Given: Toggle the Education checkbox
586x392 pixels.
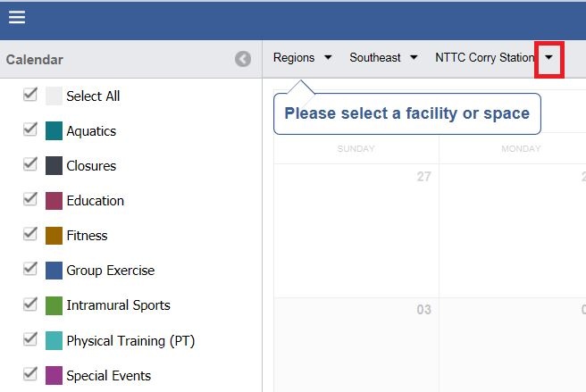Looking at the screenshot, I should [x=30, y=199].
